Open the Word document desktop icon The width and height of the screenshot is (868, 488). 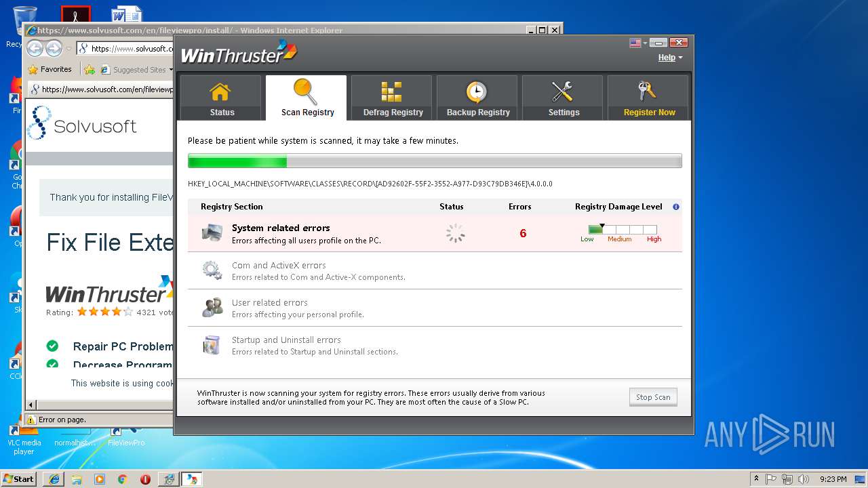[127, 15]
